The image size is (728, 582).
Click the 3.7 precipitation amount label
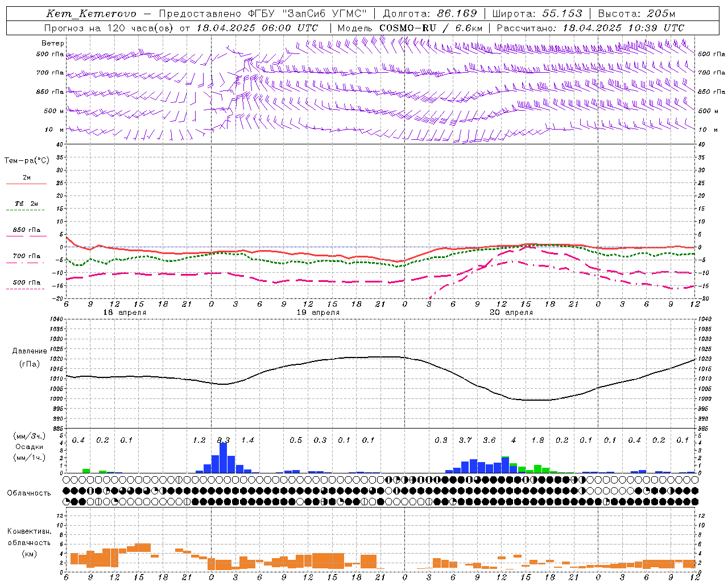(465, 440)
